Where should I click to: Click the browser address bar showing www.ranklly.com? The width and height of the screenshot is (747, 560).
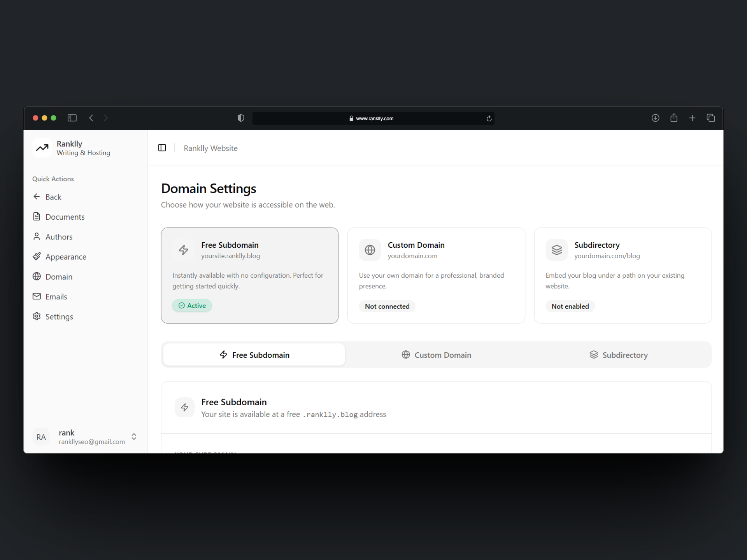(373, 118)
